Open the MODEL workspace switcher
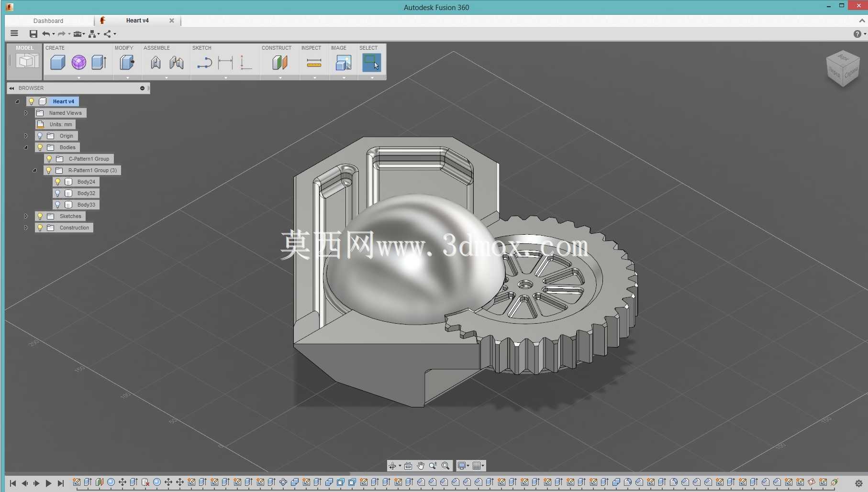The image size is (868, 492). 24,61
